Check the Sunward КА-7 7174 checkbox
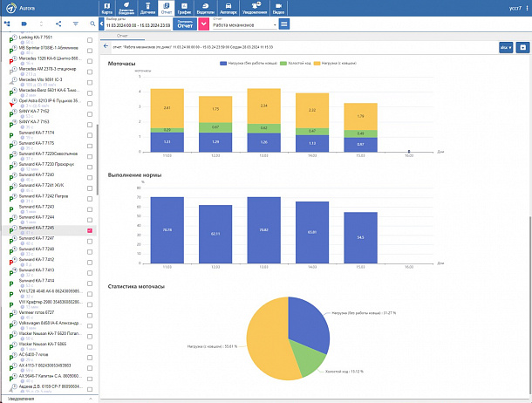The height and width of the screenshot is (403, 532). (90, 135)
